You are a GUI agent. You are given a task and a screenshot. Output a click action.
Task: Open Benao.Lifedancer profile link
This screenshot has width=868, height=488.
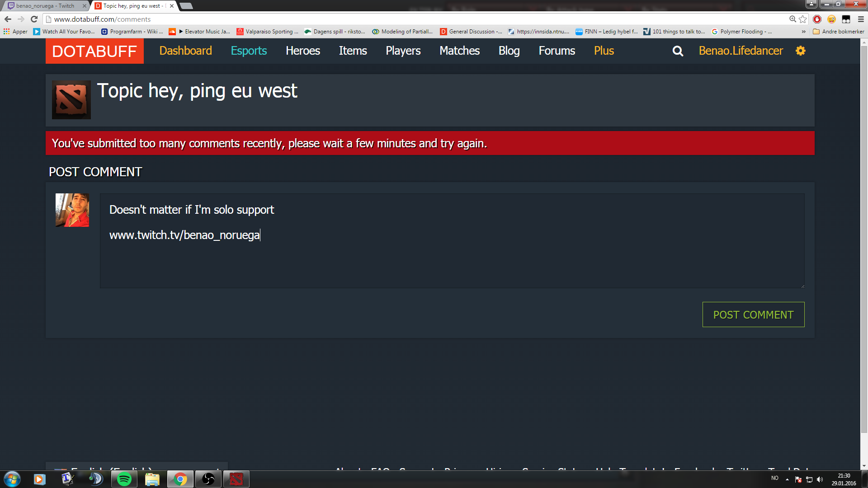tap(741, 51)
